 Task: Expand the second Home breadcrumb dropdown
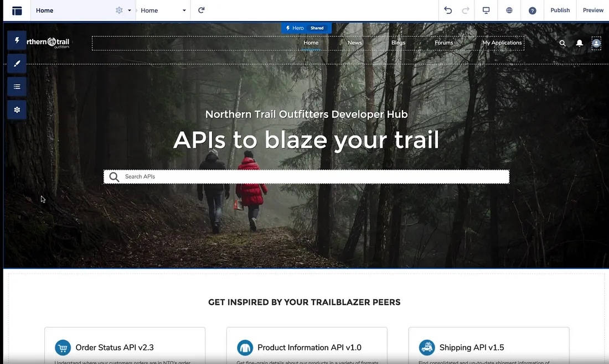click(x=184, y=11)
